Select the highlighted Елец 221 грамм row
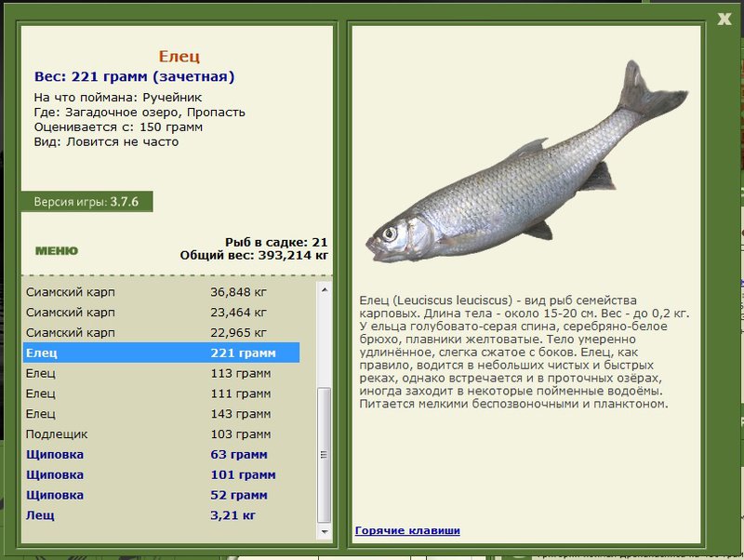 [x=161, y=353]
